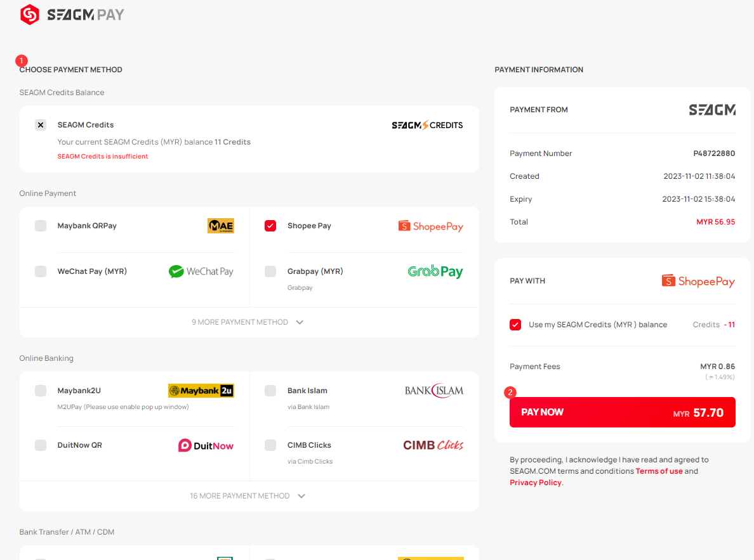Click the Grabpay (MYR) label

(315, 271)
